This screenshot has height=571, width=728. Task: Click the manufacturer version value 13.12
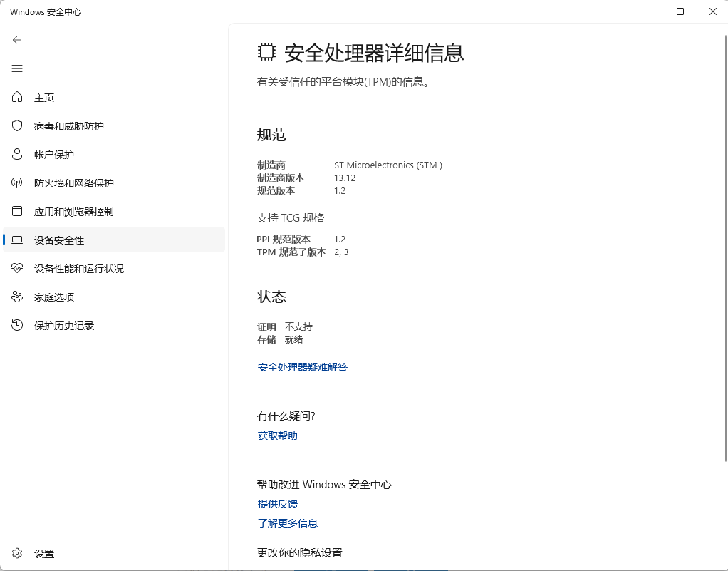pos(345,178)
